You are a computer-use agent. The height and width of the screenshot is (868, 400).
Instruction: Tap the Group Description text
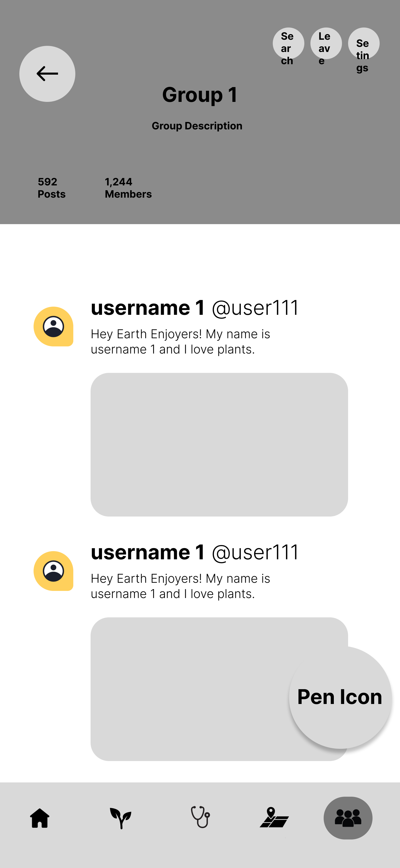(197, 126)
